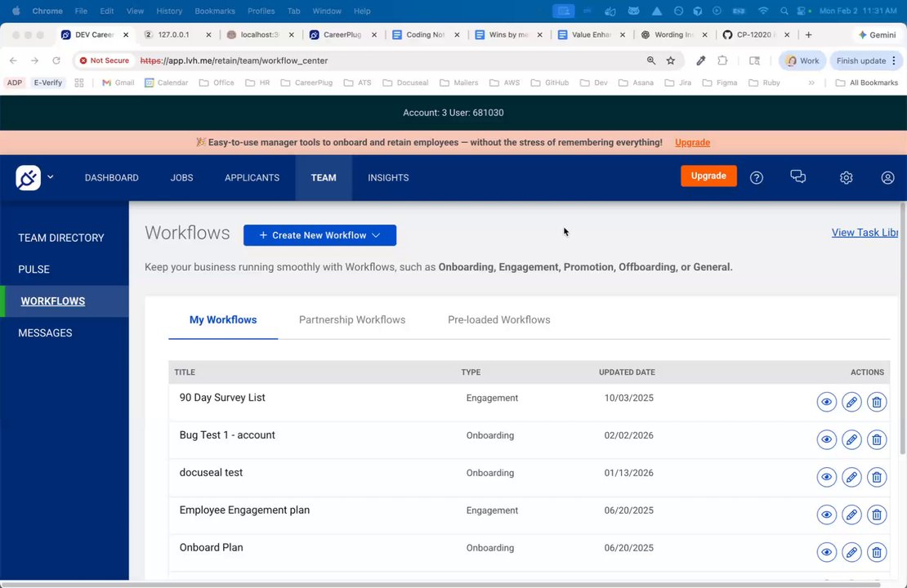
Task: Bookmark this page with the star icon
Action: pos(670,60)
